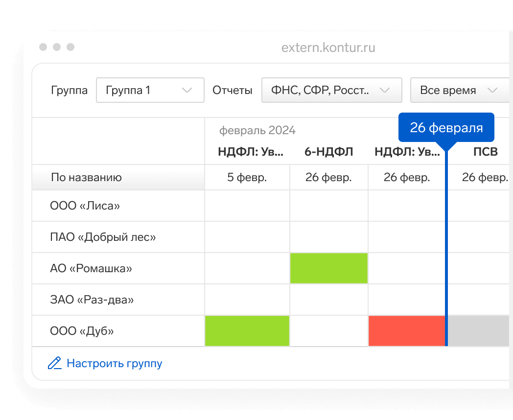Click green 5 февр. cell for ООО «Дуб»
Viewport: 513px width, 420px height.
[247, 331]
